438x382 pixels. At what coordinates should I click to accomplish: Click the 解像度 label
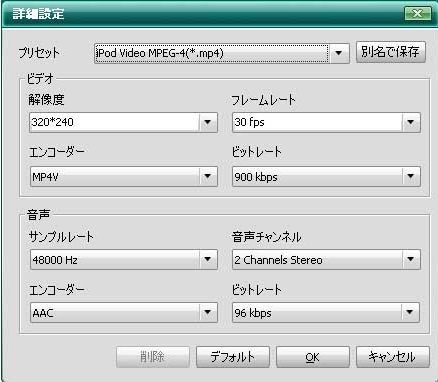46,99
